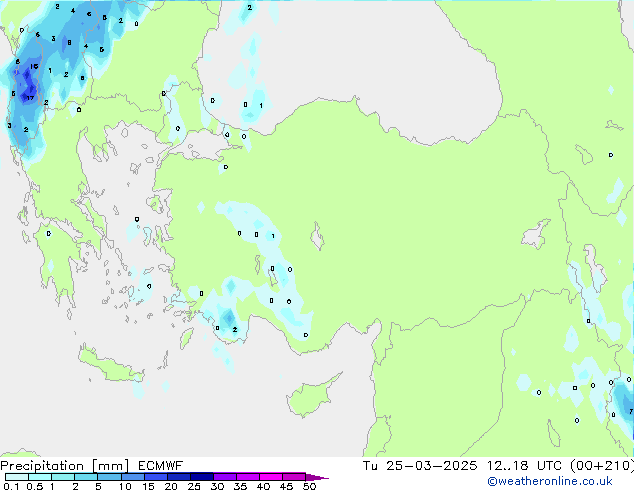Click the 5–10 mm blue legend swatch
Image resolution: width=634 pixels, height=490 pixels.
click(109, 477)
